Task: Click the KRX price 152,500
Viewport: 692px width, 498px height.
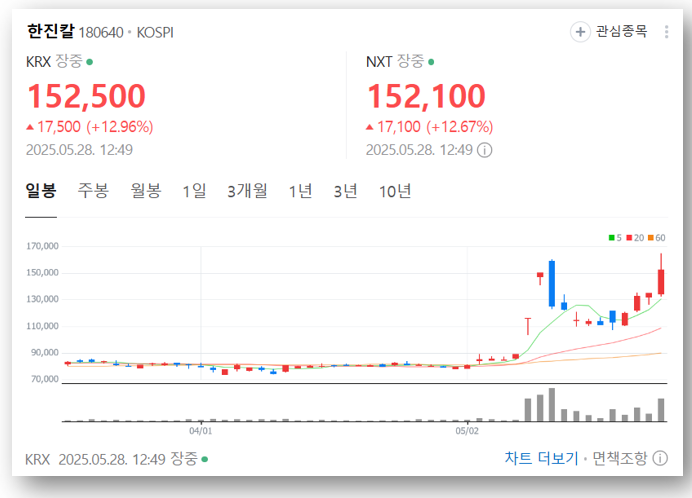Action: click(86, 96)
